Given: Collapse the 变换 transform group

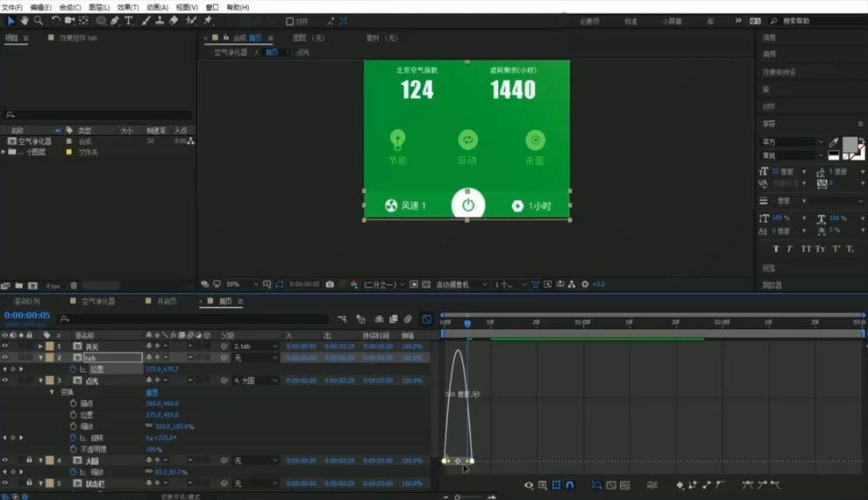Looking at the screenshot, I should pyautogui.click(x=52, y=392).
